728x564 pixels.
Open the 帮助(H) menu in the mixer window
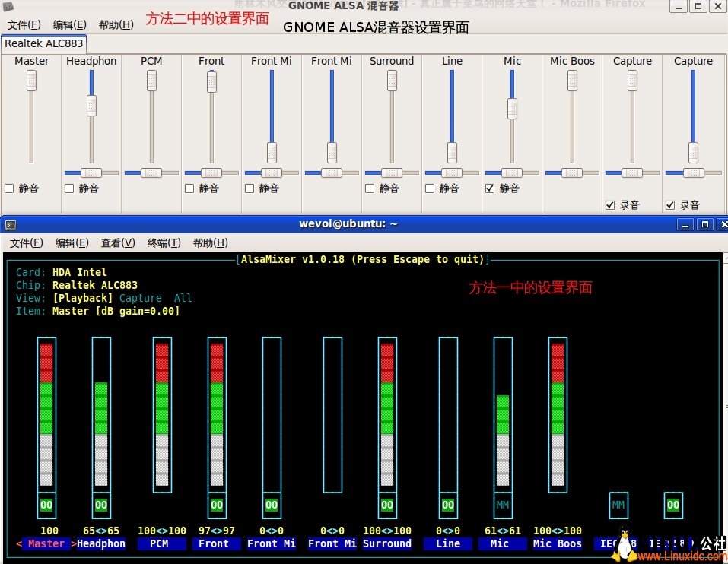point(115,24)
